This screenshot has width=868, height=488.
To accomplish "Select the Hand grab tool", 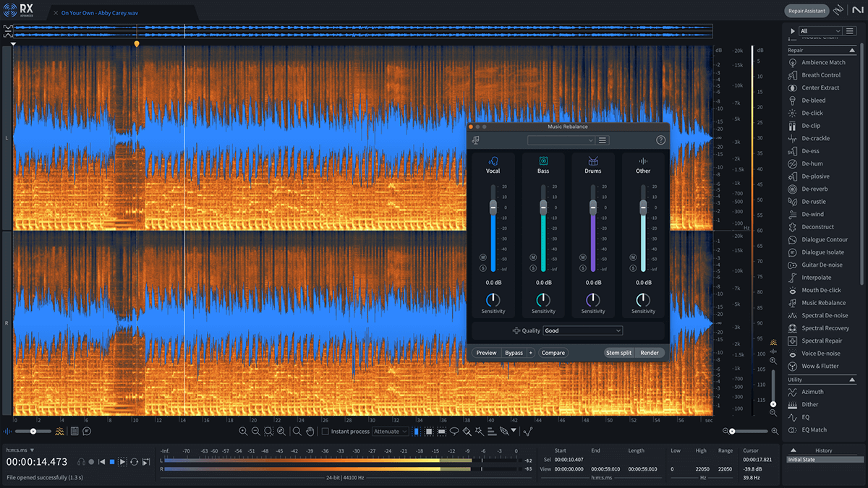I will pyautogui.click(x=310, y=431).
